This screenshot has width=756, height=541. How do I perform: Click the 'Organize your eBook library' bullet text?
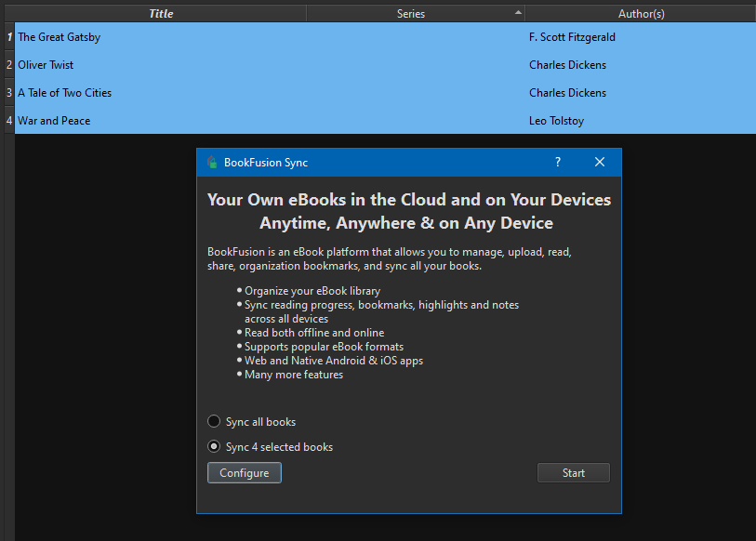[312, 291]
